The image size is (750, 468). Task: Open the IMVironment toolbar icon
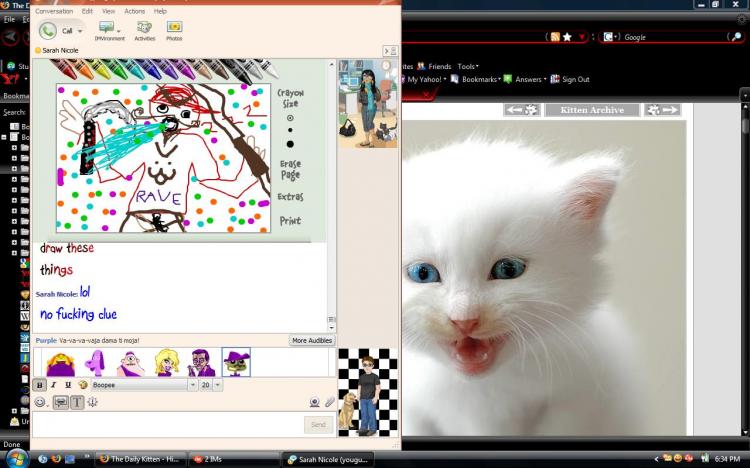[x=110, y=31]
